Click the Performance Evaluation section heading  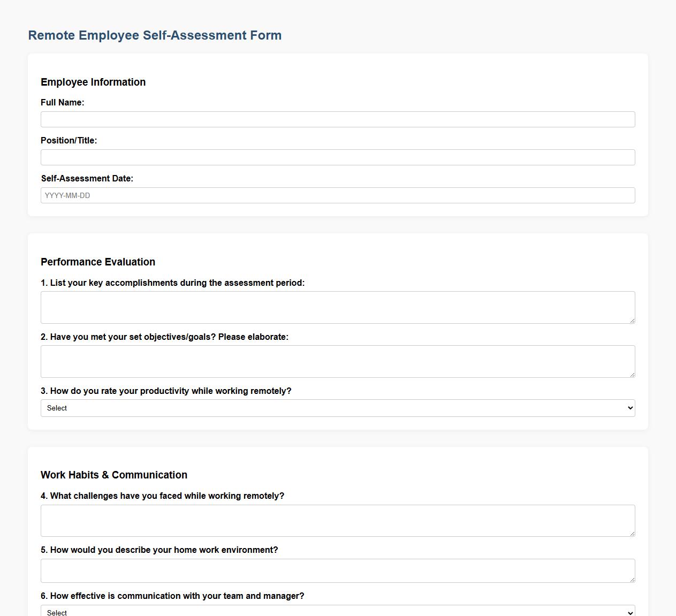click(98, 262)
